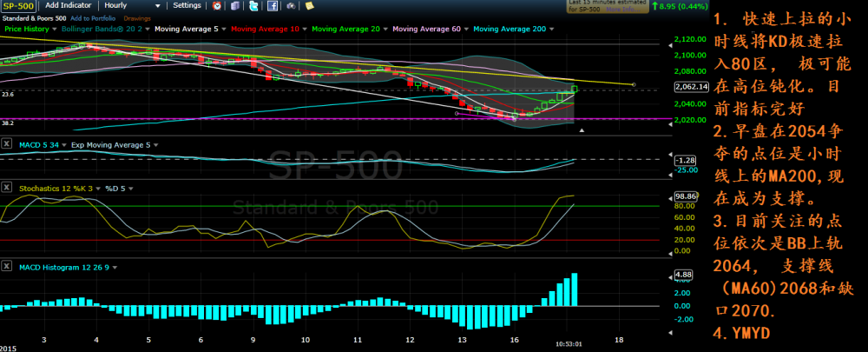
Task: Open Add Indicator menu
Action: (x=69, y=5)
